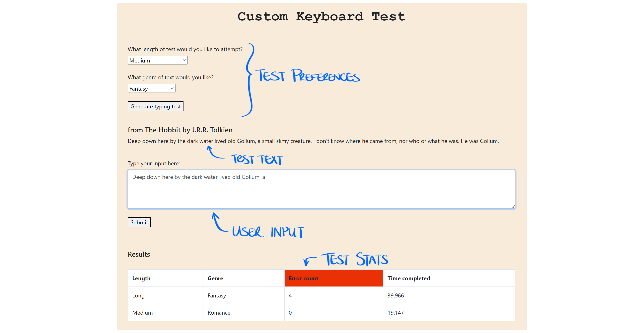Select the Long cell in results table
The width and height of the screenshot is (644, 333).
[166, 295]
